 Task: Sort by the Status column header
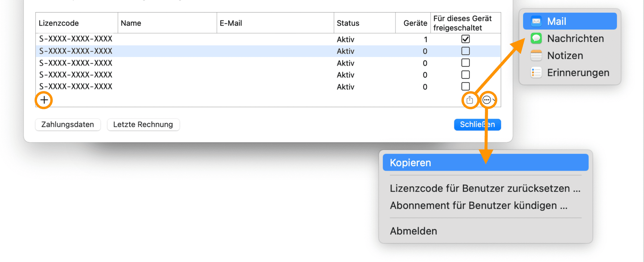348,23
